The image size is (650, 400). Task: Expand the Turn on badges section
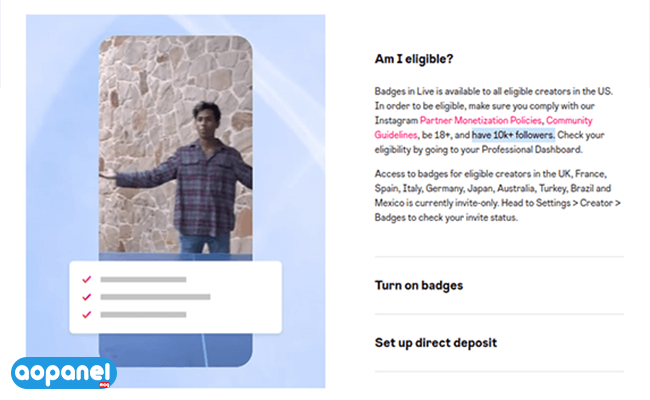[419, 285]
